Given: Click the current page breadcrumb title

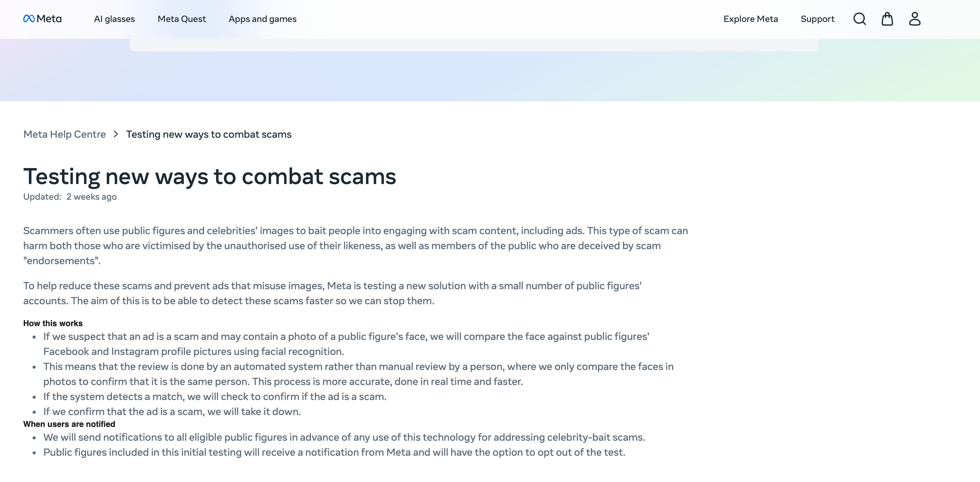Looking at the screenshot, I should tap(209, 134).
